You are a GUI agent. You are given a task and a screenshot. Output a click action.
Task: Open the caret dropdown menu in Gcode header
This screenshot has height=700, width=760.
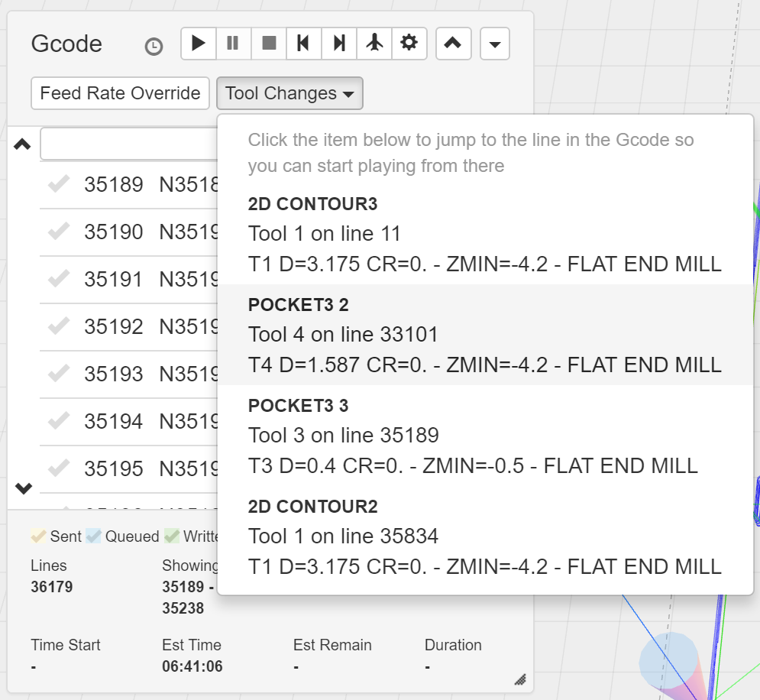pyautogui.click(x=494, y=44)
